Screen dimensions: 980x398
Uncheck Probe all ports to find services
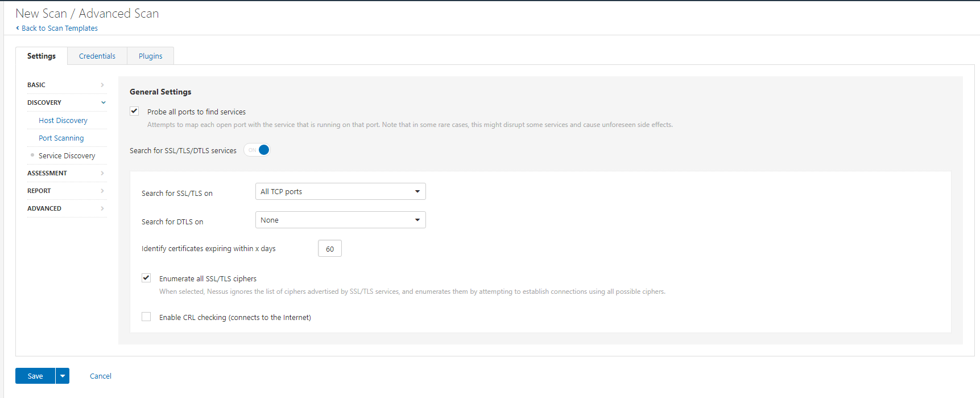point(134,111)
